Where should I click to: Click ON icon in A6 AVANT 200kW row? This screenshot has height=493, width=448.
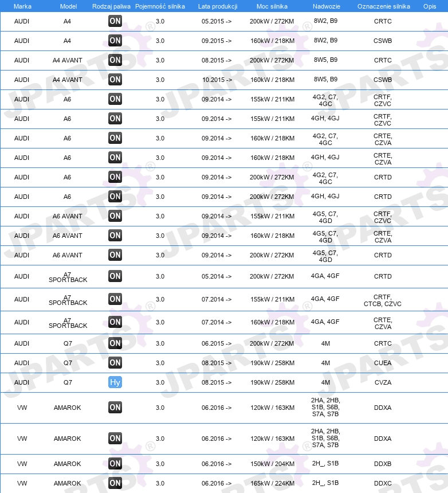[115, 255]
